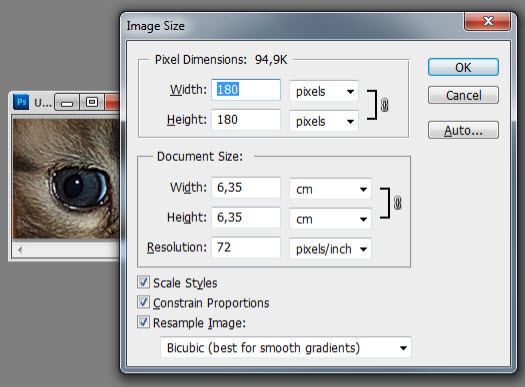Open Bicubic resampling method dropdown

286,347
